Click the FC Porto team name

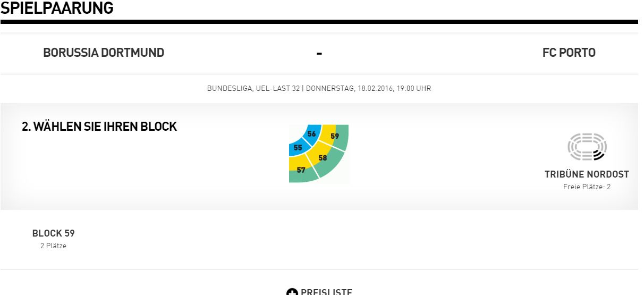[x=569, y=53]
